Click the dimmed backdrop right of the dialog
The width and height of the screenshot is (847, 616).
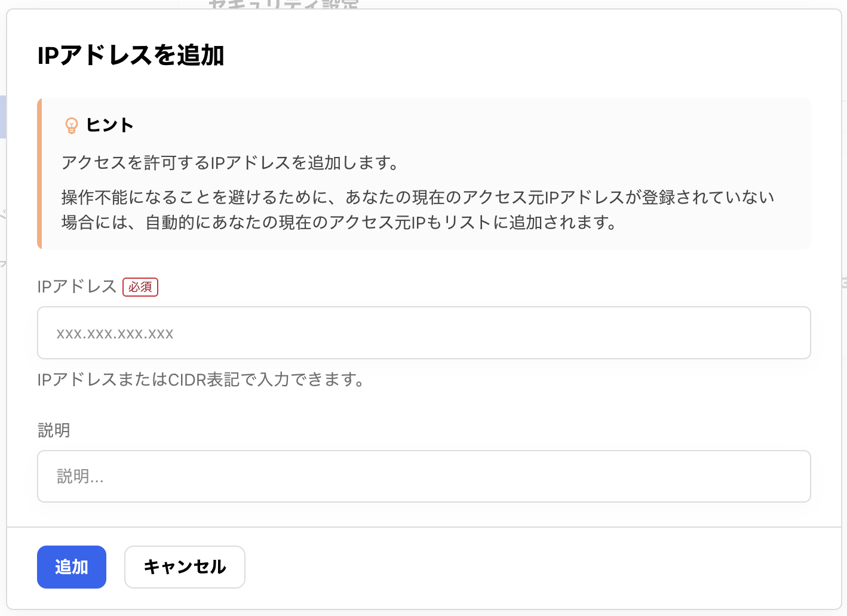click(x=844, y=358)
